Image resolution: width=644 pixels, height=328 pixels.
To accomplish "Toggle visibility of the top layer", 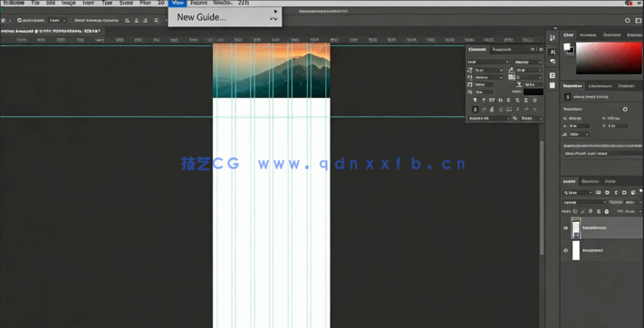I will click(x=565, y=228).
